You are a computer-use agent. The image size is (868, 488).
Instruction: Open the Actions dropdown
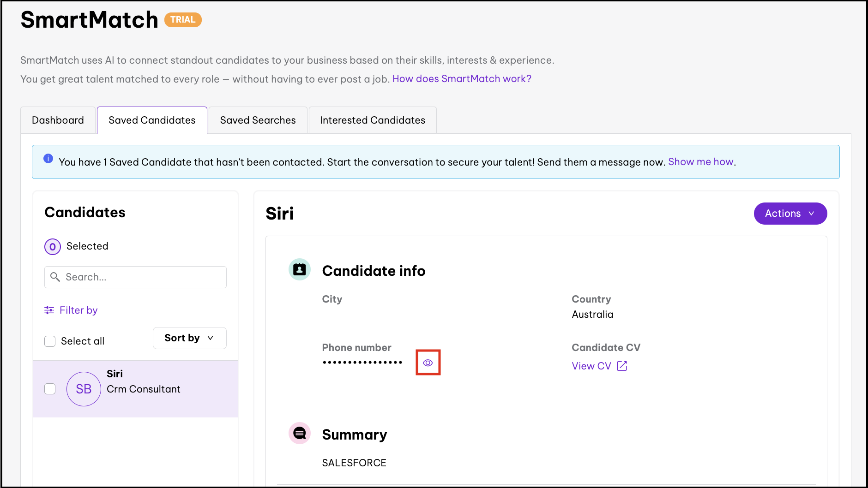pyautogui.click(x=790, y=214)
